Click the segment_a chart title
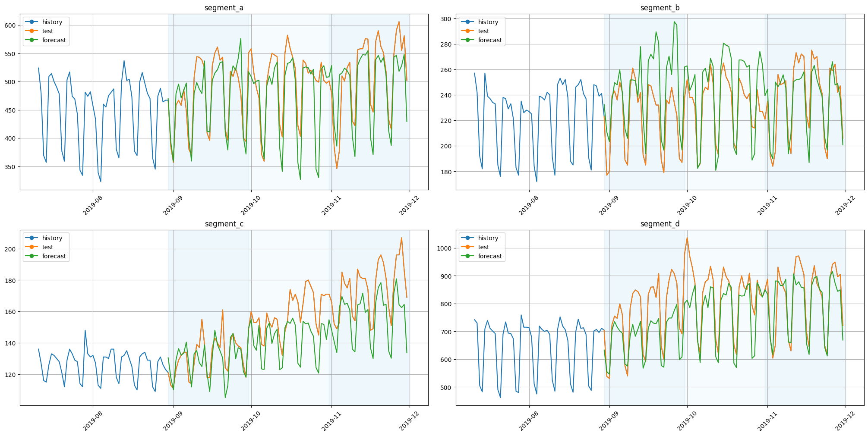This screenshot has width=868, height=436. coord(224,8)
